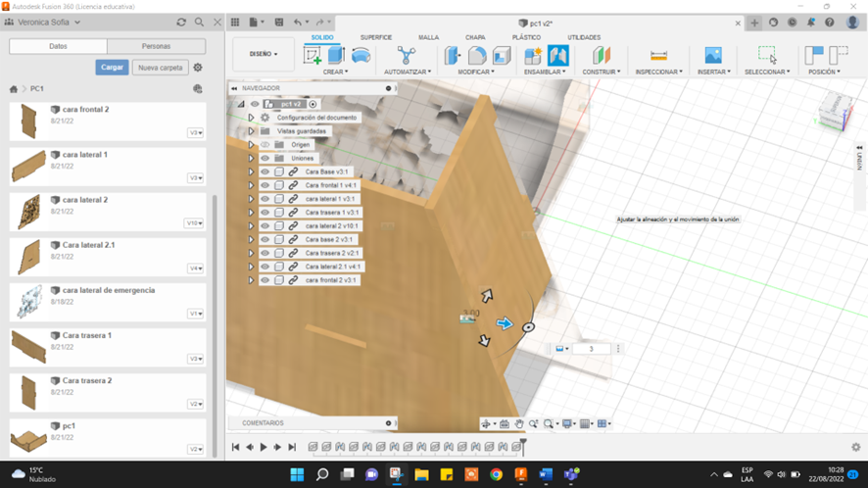Viewport: 868px width, 488px height.
Task: Expand Configuración del documento node
Action: [x=251, y=118]
